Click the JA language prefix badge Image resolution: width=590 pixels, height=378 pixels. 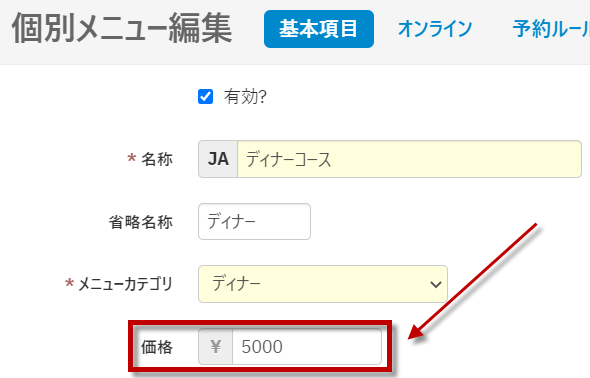pyautogui.click(x=218, y=159)
